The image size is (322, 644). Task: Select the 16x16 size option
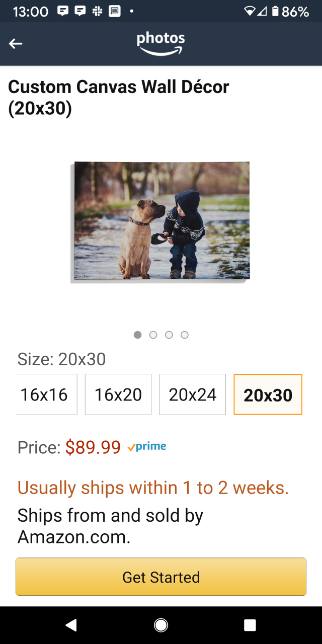(x=46, y=394)
